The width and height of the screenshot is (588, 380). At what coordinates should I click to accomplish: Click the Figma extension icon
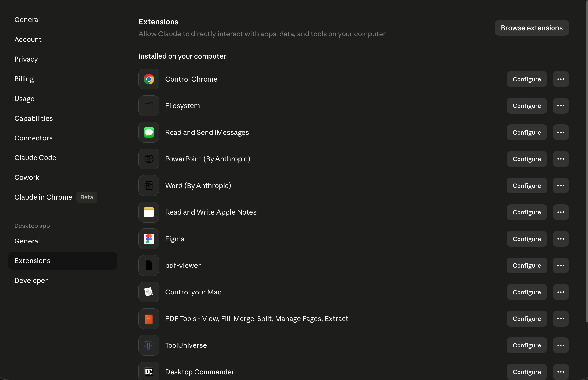coord(149,239)
